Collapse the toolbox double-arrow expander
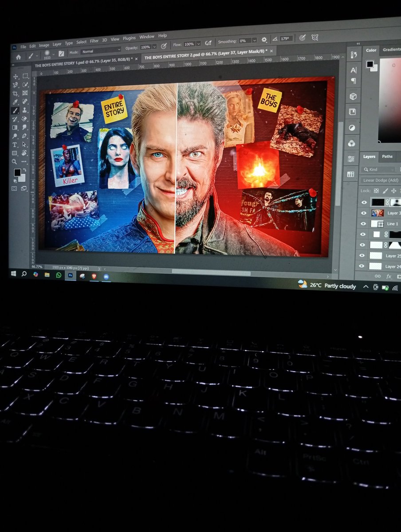 [x=13, y=65]
